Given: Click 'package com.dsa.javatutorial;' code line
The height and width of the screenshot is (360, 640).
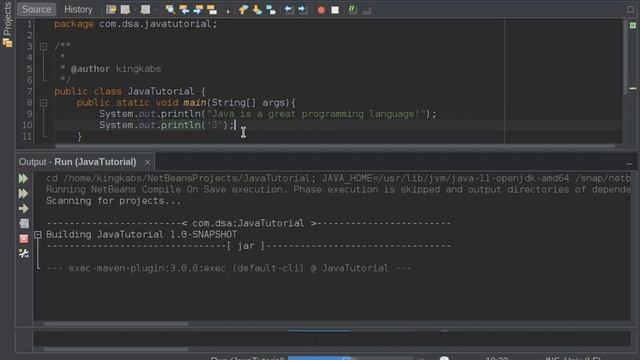Looking at the screenshot, I should pos(136,24).
